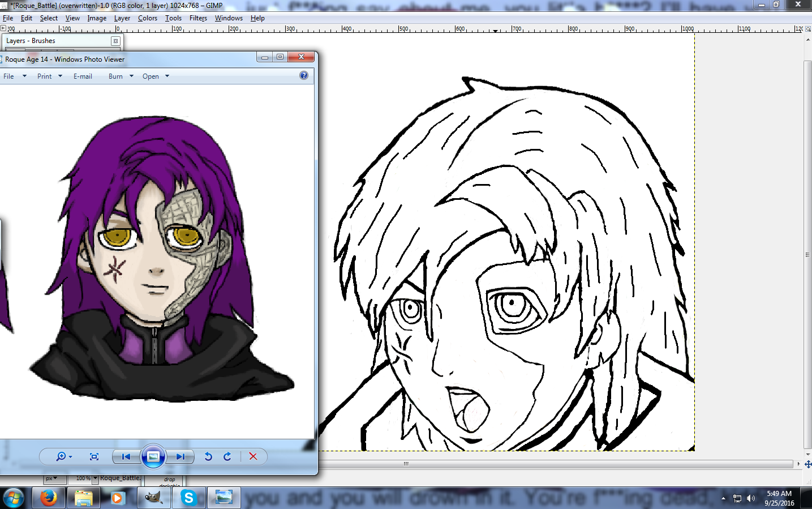Go to next photo in Photo Viewer
Image resolution: width=812 pixels, height=509 pixels.
[180, 456]
